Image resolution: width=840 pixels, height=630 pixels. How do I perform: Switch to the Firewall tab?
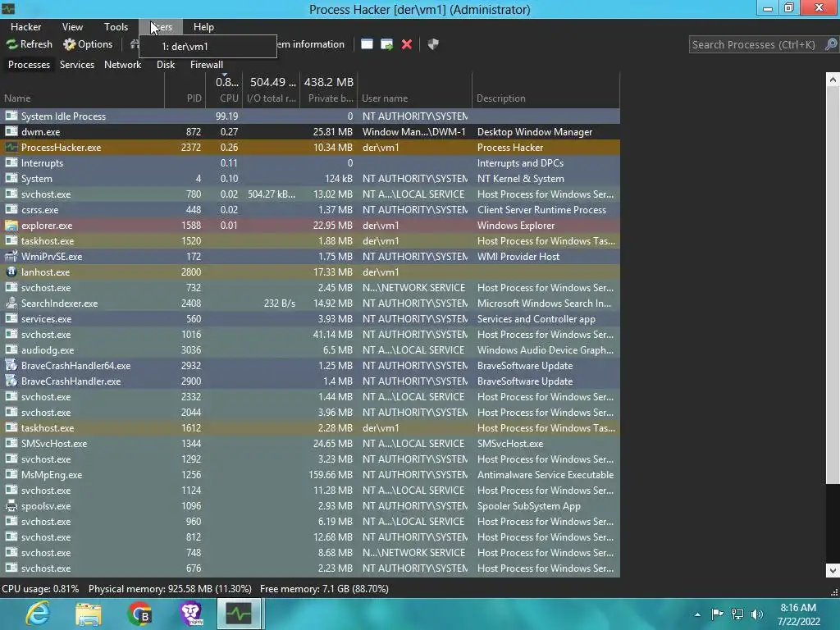coord(206,64)
